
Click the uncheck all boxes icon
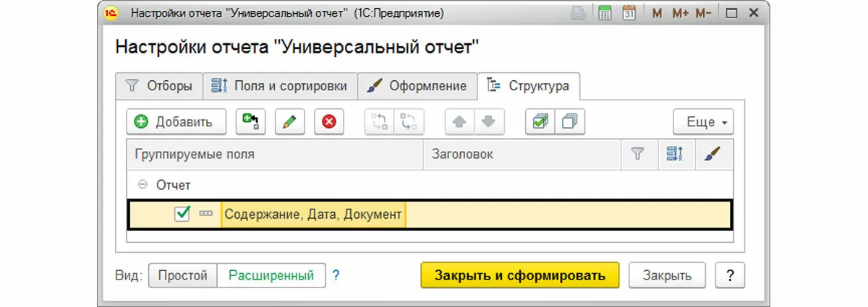tap(570, 122)
